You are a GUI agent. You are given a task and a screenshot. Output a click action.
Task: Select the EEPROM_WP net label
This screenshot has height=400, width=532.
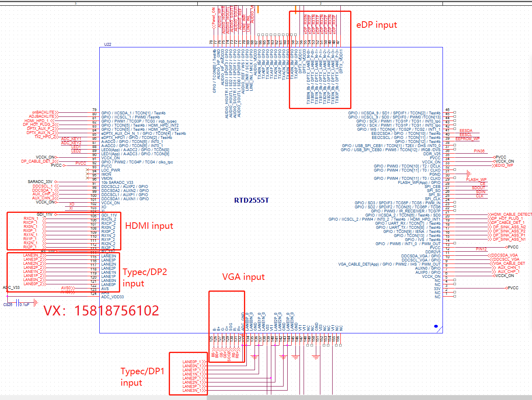[467, 139]
